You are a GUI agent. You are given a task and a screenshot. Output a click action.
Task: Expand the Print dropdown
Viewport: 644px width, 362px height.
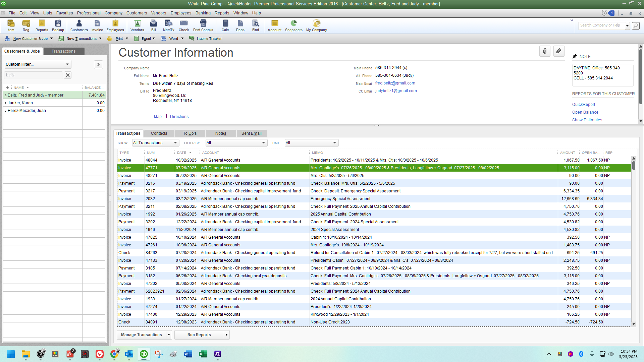[x=127, y=39]
